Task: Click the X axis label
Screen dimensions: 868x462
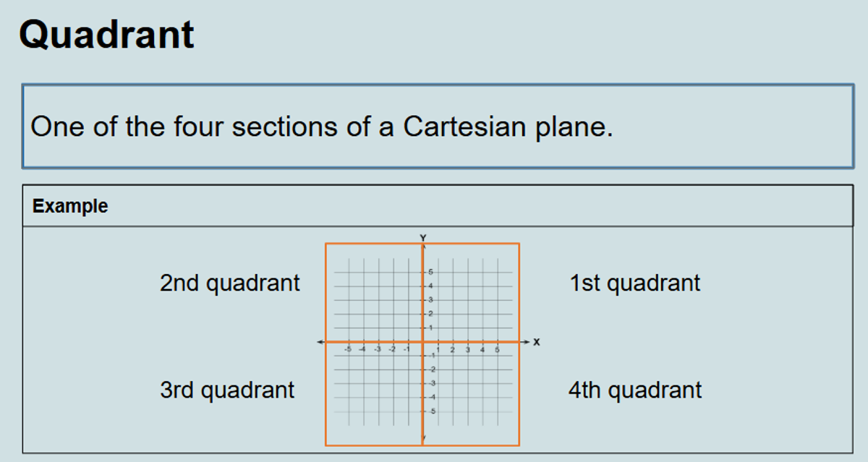Action: coord(536,342)
